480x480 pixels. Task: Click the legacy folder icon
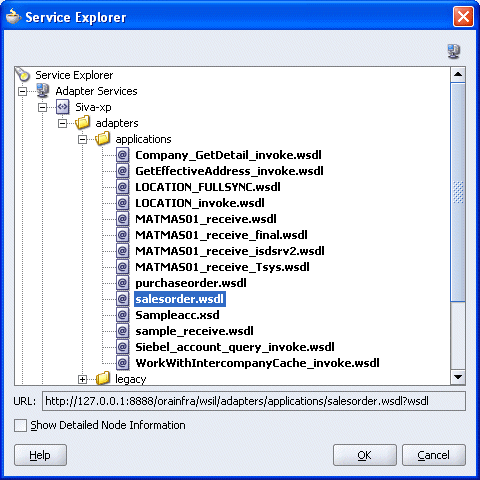pos(103,378)
